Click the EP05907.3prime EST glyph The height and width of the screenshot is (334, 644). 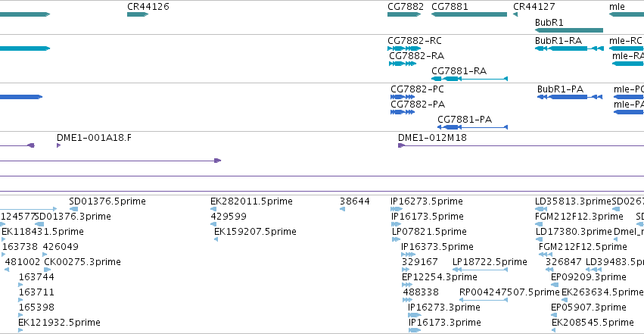tap(554, 316)
